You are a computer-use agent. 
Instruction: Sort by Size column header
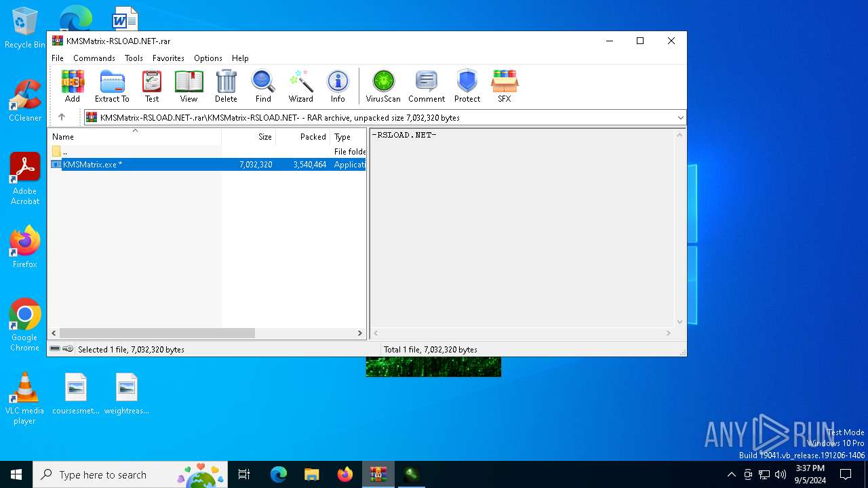click(x=249, y=137)
